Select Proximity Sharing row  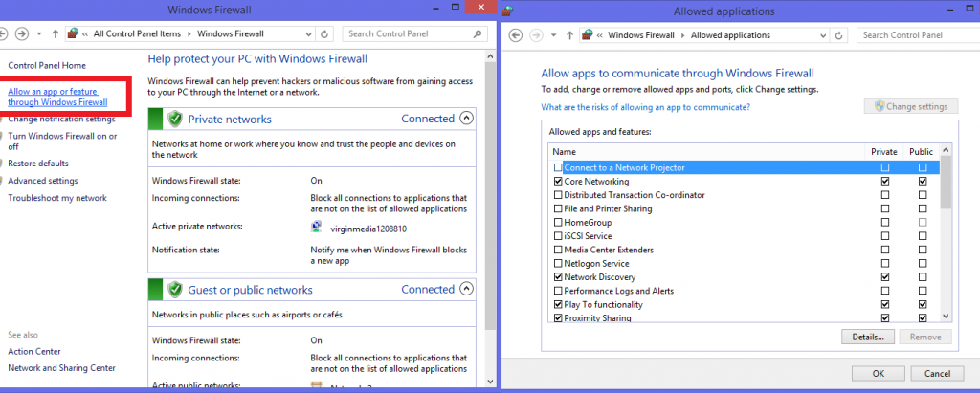pos(744,317)
